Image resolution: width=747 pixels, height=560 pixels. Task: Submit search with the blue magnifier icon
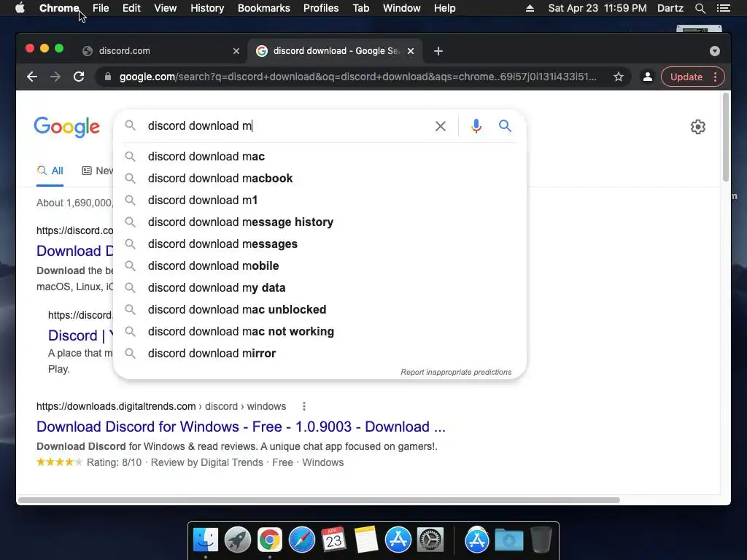(505, 125)
